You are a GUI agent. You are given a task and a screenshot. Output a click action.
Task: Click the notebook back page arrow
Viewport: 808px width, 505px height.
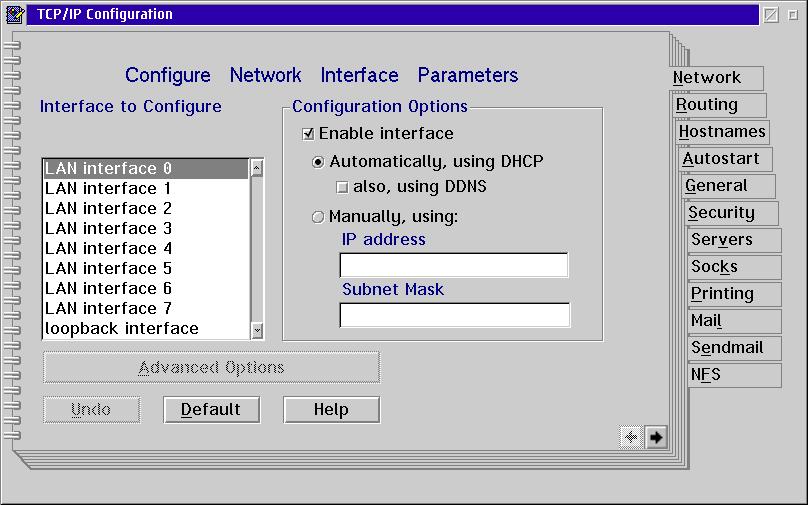click(631, 437)
